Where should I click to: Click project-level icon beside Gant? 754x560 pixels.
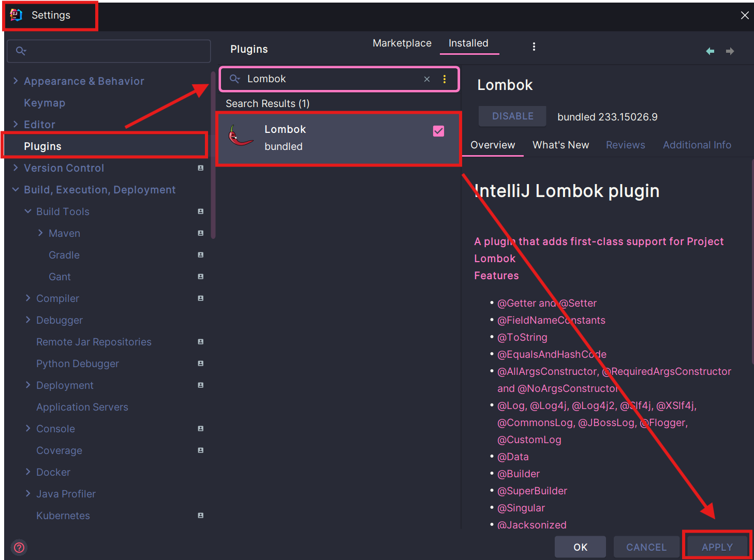200,277
